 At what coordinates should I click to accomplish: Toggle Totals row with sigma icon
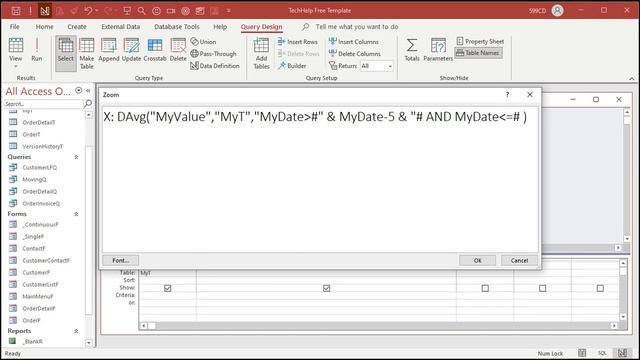point(412,50)
